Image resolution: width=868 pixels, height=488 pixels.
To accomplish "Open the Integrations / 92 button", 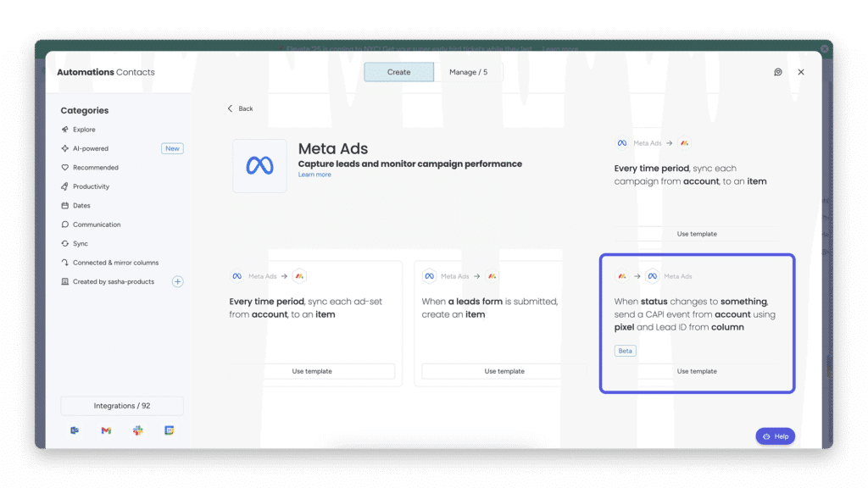I will 122,406.
